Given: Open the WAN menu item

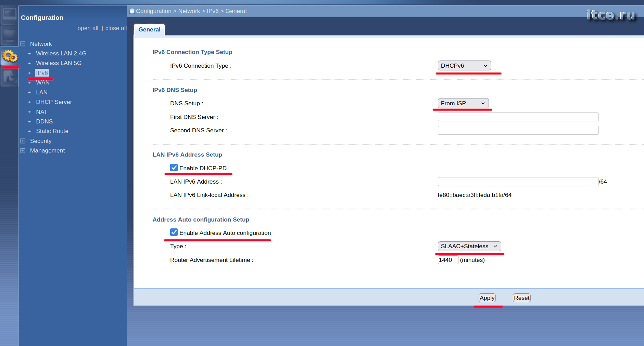Looking at the screenshot, I should [43, 82].
